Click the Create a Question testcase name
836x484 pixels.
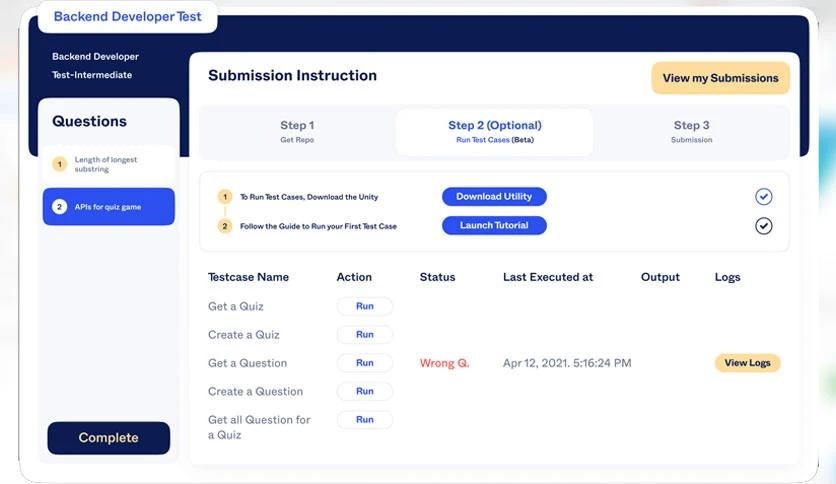[x=255, y=391]
